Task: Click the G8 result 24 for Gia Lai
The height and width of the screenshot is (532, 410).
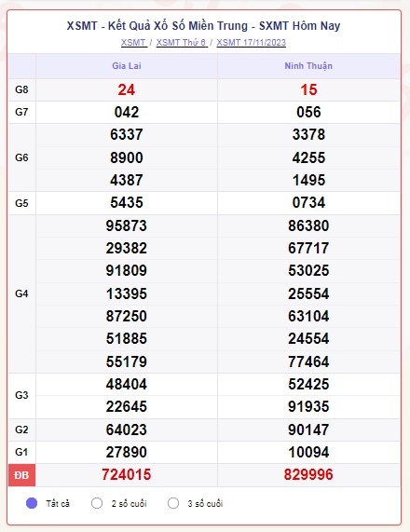Action: [126, 90]
